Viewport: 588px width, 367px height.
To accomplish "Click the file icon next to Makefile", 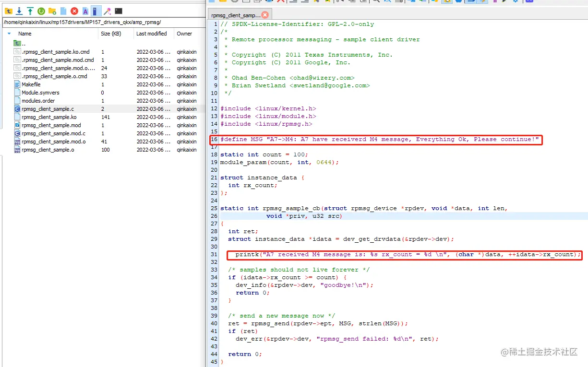I will pyautogui.click(x=17, y=84).
